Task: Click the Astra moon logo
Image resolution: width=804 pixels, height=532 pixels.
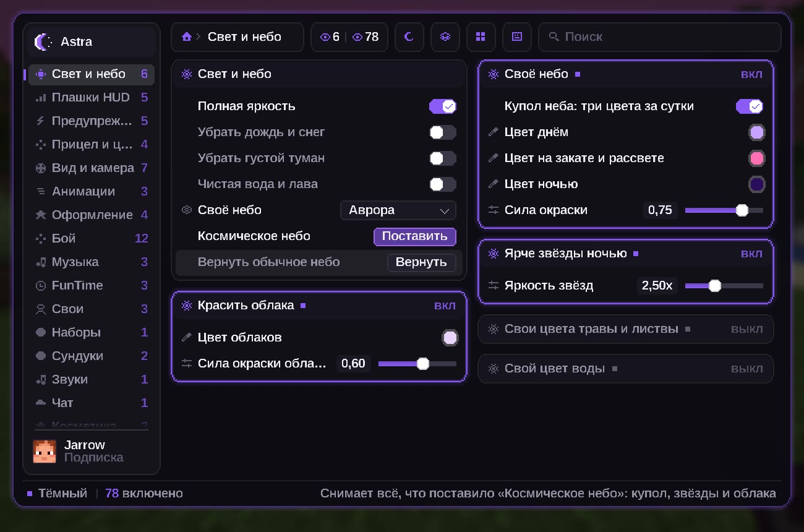Action: click(x=43, y=42)
